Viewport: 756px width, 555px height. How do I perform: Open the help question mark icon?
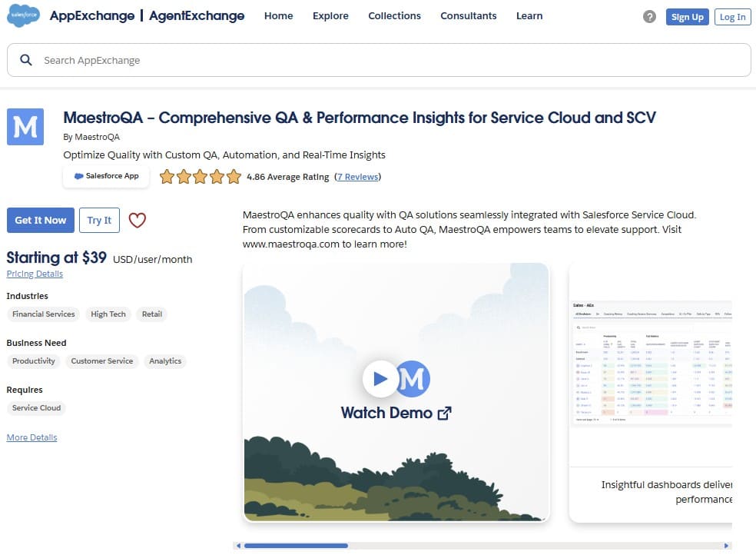click(x=649, y=17)
